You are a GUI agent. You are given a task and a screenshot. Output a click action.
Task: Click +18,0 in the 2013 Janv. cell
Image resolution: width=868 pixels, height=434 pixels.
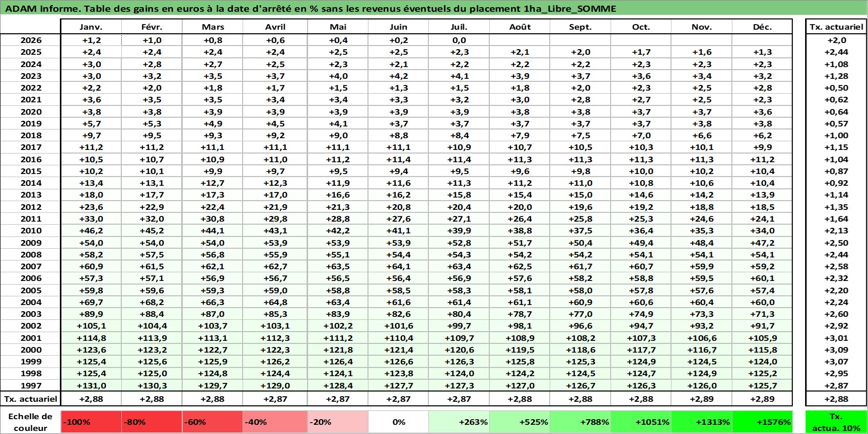point(91,195)
